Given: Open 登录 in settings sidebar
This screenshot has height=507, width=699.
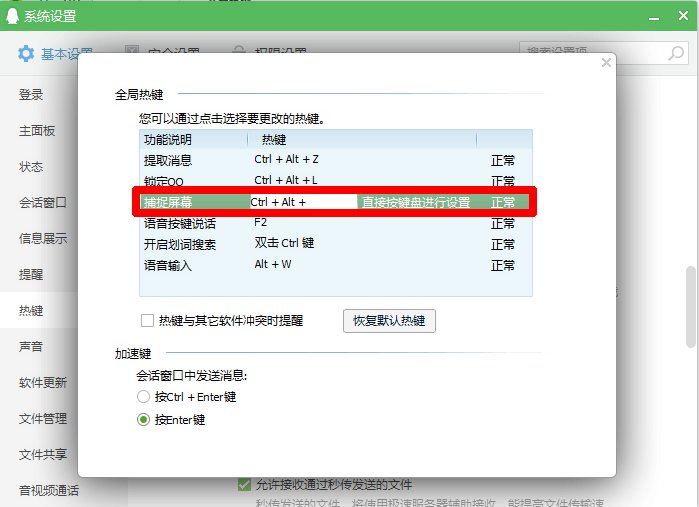Looking at the screenshot, I should coord(31,95).
